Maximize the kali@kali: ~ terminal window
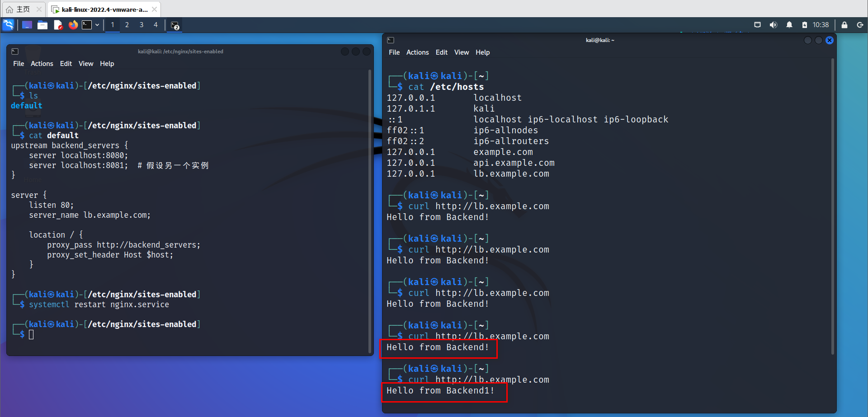The image size is (868, 417). pos(819,40)
